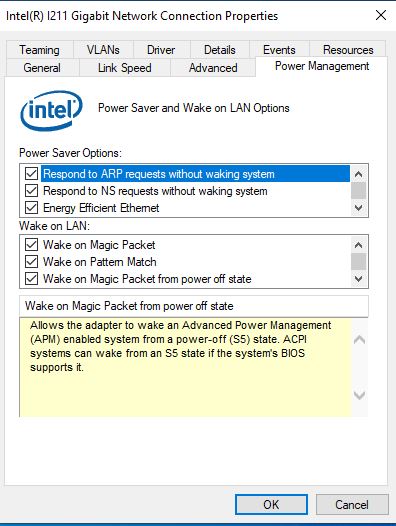Switch to the Advanced tab

tap(213, 68)
